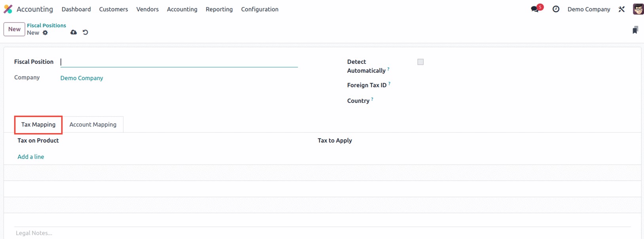Open the user avatar menu
Viewport: 644px width, 239px height.
pyautogui.click(x=638, y=9)
